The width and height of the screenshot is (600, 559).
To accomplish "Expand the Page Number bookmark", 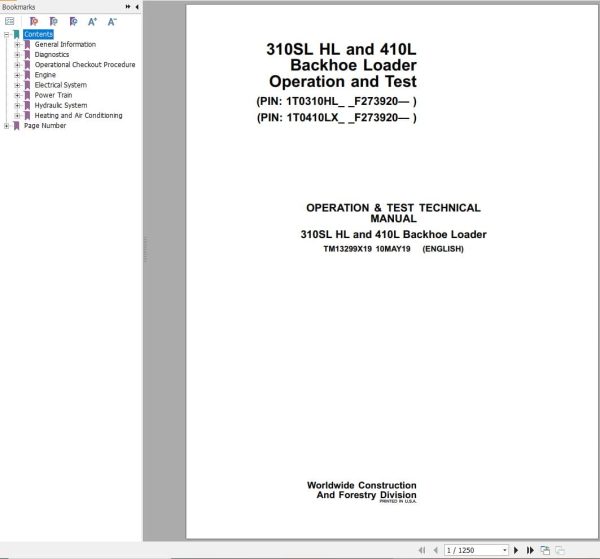I will click(x=7, y=125).
